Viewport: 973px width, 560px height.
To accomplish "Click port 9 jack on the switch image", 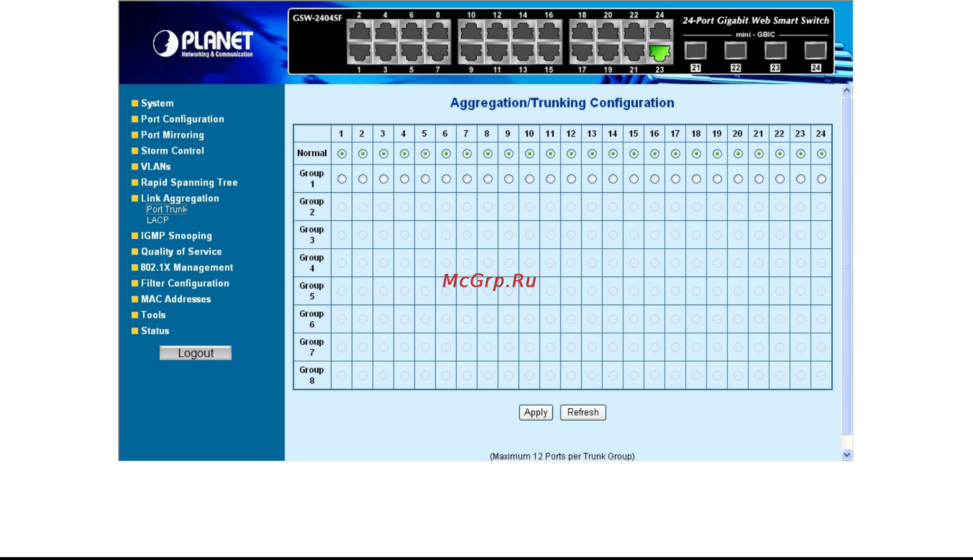I will tap(471, 53).
